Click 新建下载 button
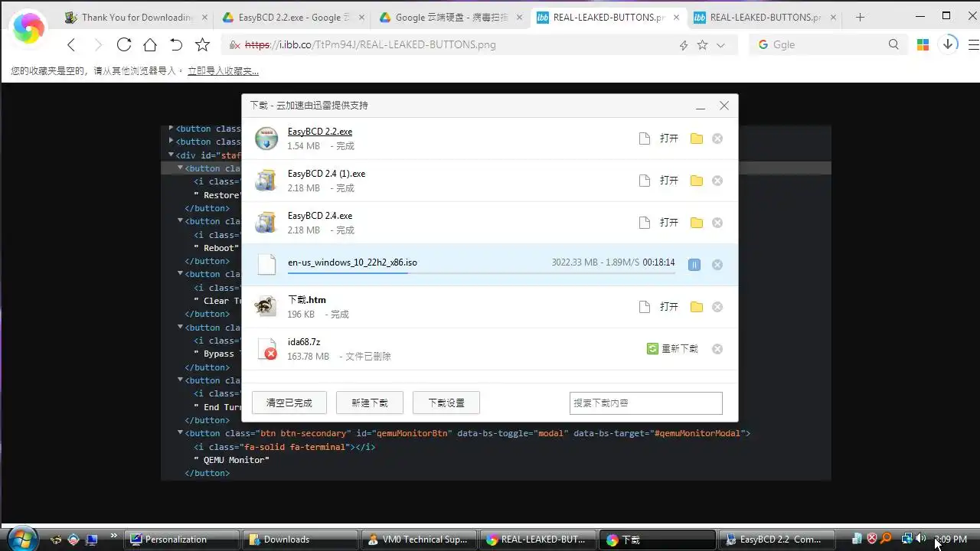The width and height of the screenshot is (980, 551). coord(370,403)
